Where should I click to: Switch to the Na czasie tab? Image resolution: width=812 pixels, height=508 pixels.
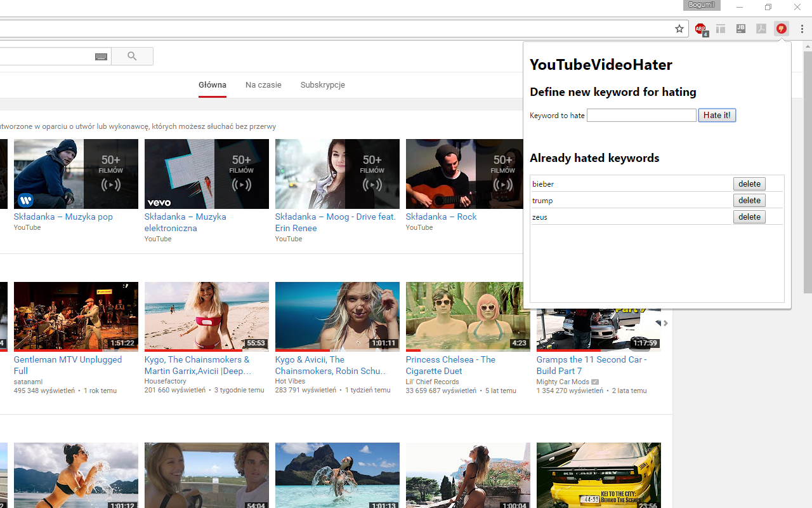tap(263, 85)
